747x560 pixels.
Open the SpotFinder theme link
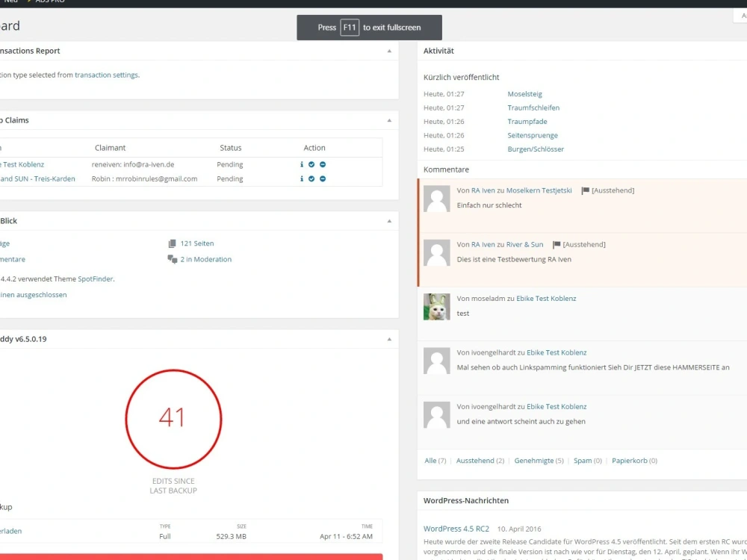coord(96,279)
